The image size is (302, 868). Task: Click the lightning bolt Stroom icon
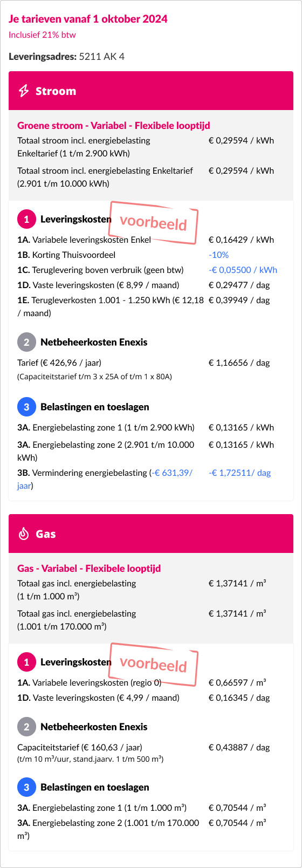[x=24, y=91]
